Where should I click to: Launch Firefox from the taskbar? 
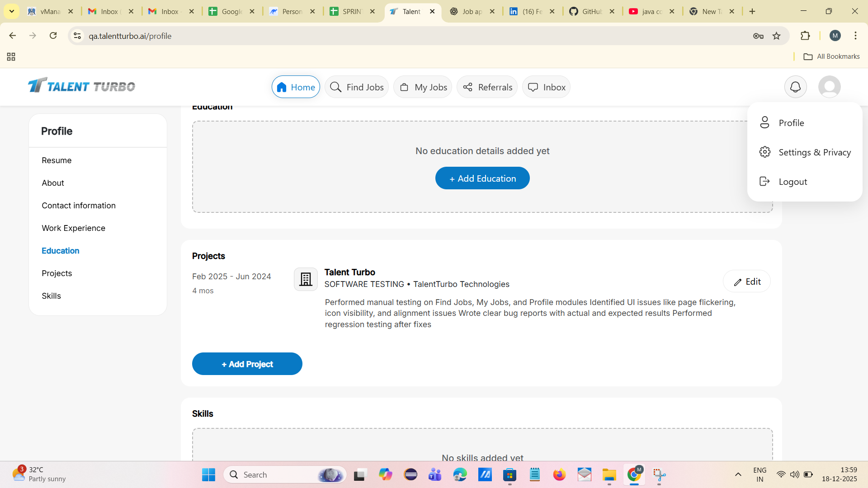point(559,474)
